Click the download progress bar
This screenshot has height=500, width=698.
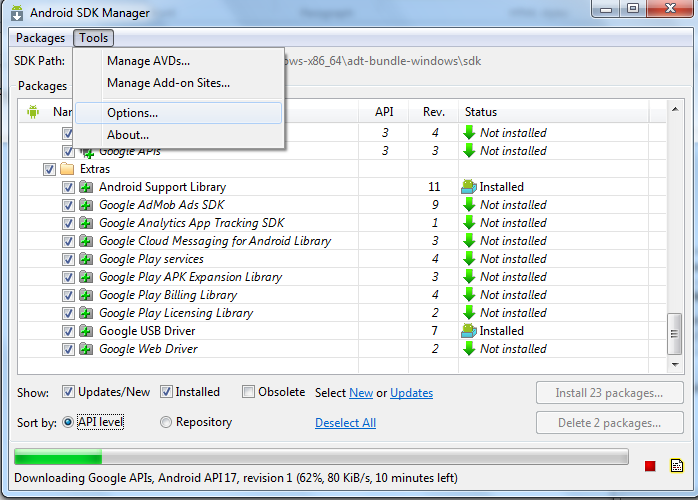tap(321, 457)
